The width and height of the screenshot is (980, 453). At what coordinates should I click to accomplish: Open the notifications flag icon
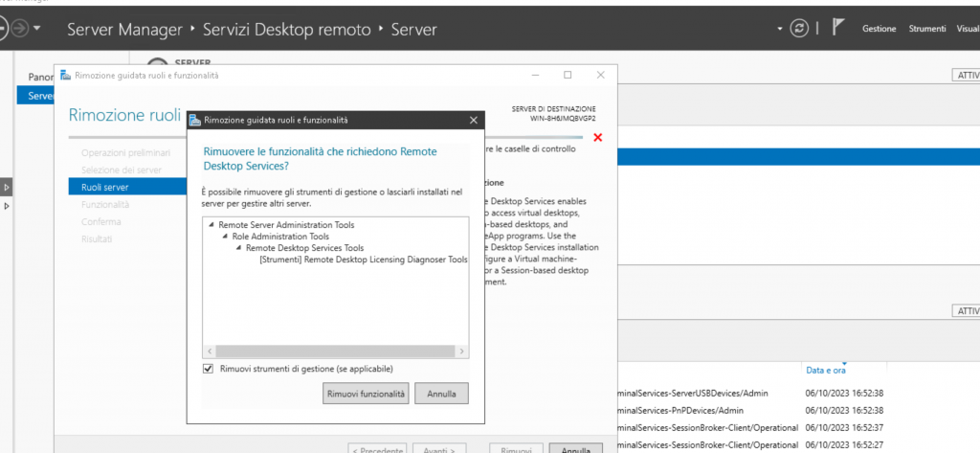(x=838, y=29)
